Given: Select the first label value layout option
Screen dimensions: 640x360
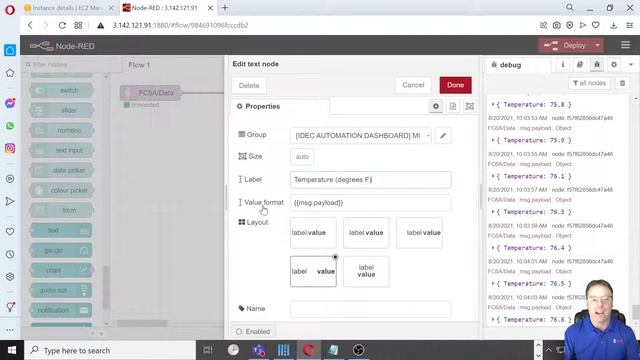Looking at the screenshot, I should point(313,233).
